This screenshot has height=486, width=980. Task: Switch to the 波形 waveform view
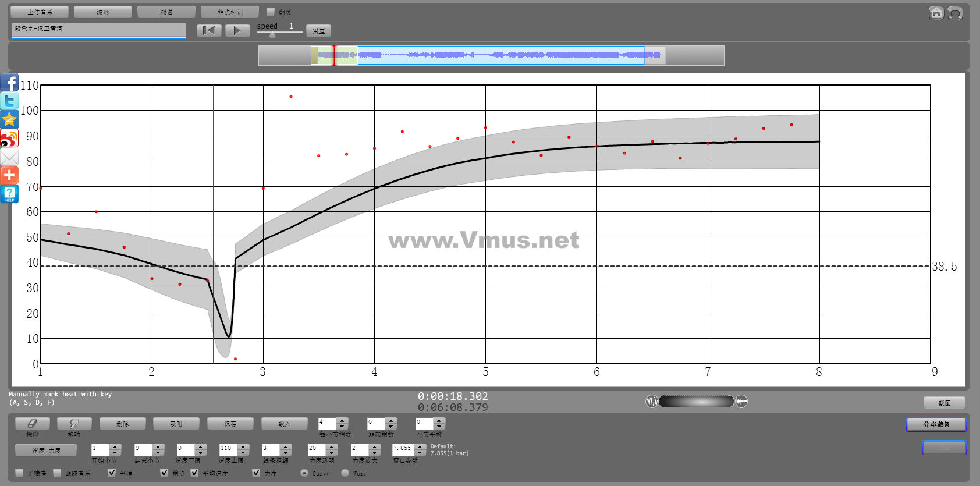[103, 12]
